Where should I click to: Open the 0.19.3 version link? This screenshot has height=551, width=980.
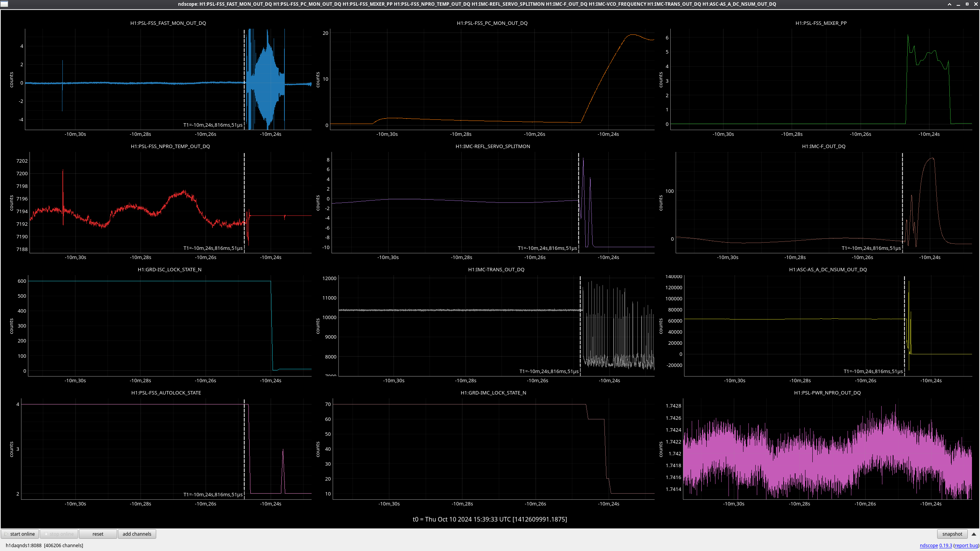(946, 545)
